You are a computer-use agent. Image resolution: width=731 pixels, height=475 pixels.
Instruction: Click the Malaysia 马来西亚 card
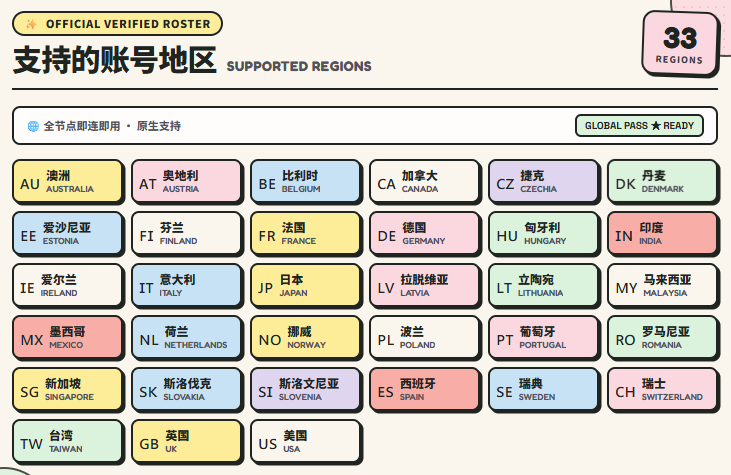tap(662, 285)
